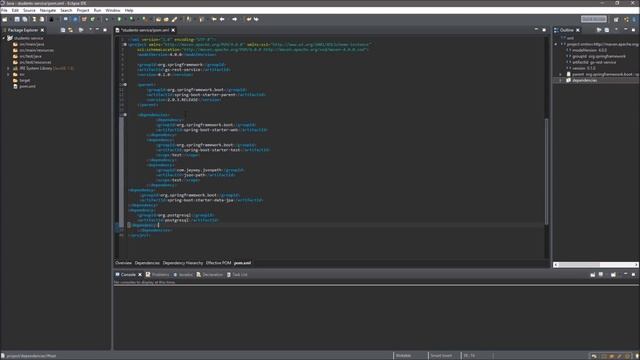Close the Outline view
640x360 pixels.
click(578, 30)
